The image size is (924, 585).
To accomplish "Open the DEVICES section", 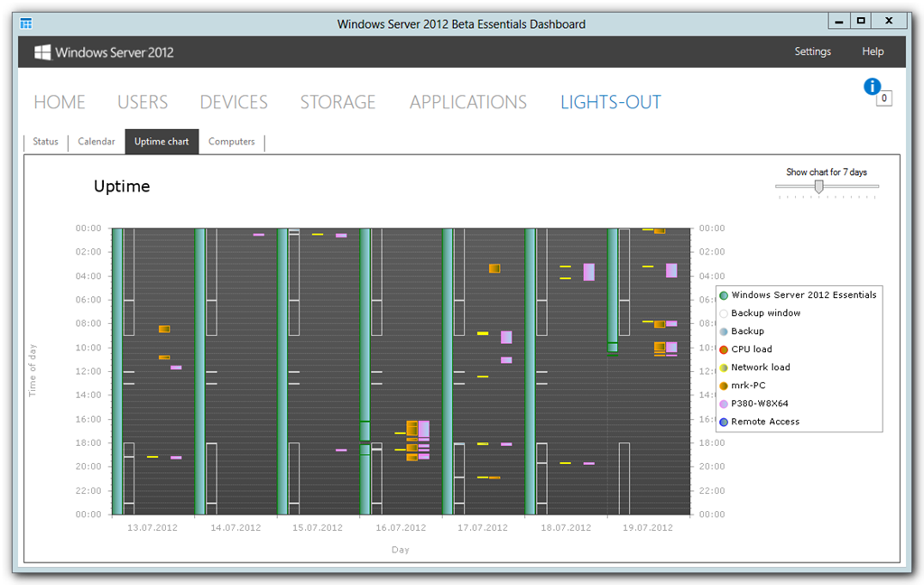I will coord(234,102).
